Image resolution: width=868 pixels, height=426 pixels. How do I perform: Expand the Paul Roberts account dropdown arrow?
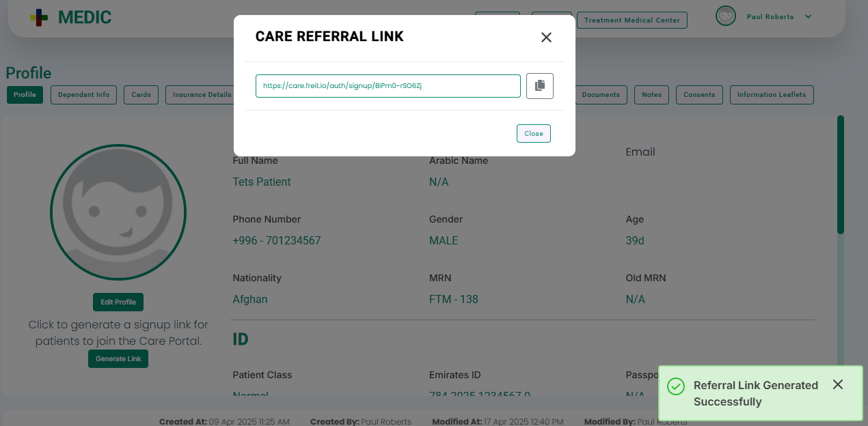point(809,16)
